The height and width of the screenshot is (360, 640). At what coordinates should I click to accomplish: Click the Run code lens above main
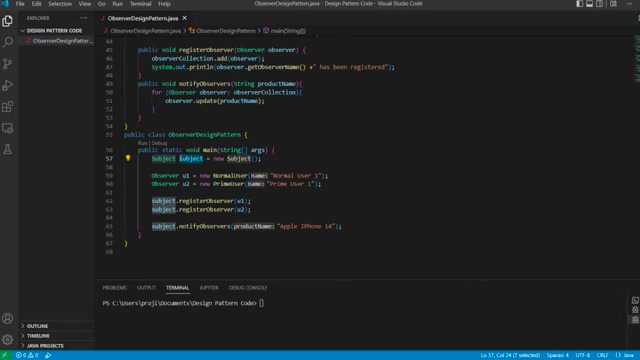point(142,143)
